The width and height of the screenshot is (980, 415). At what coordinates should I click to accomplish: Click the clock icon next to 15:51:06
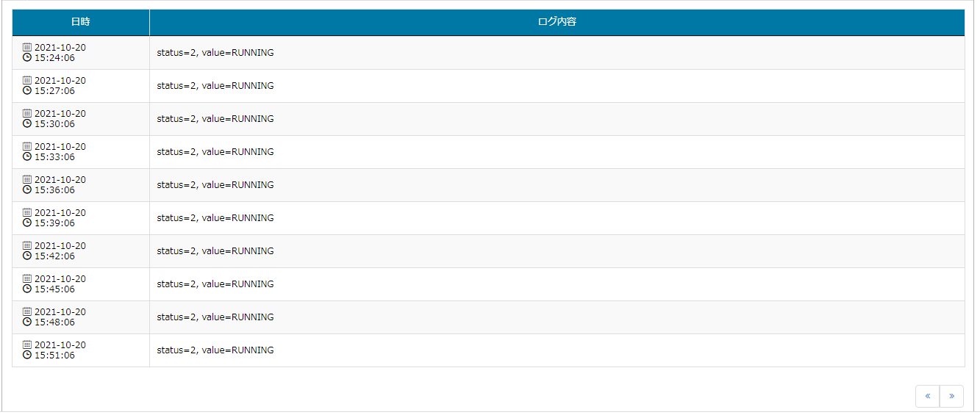click(27, 355)
